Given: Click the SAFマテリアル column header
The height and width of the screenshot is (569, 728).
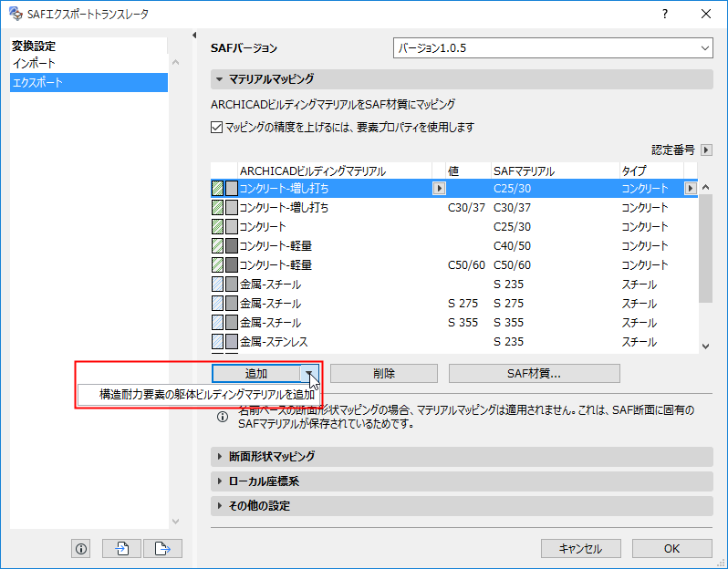Looking at the screenshot, I should click(x=556, y=171).
